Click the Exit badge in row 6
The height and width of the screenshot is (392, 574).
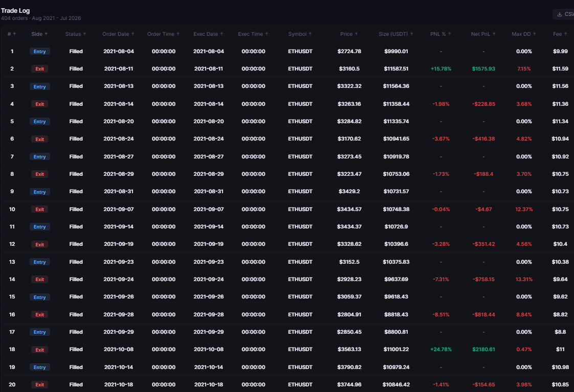tap(39, 140)
